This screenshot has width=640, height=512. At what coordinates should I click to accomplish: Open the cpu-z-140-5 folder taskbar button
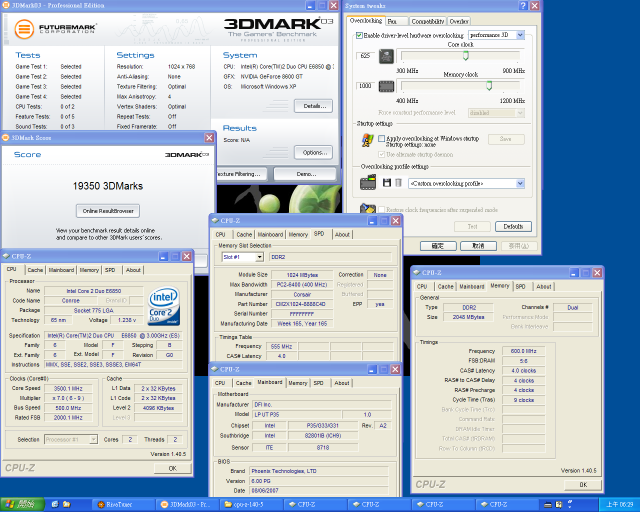pos(251,505)
